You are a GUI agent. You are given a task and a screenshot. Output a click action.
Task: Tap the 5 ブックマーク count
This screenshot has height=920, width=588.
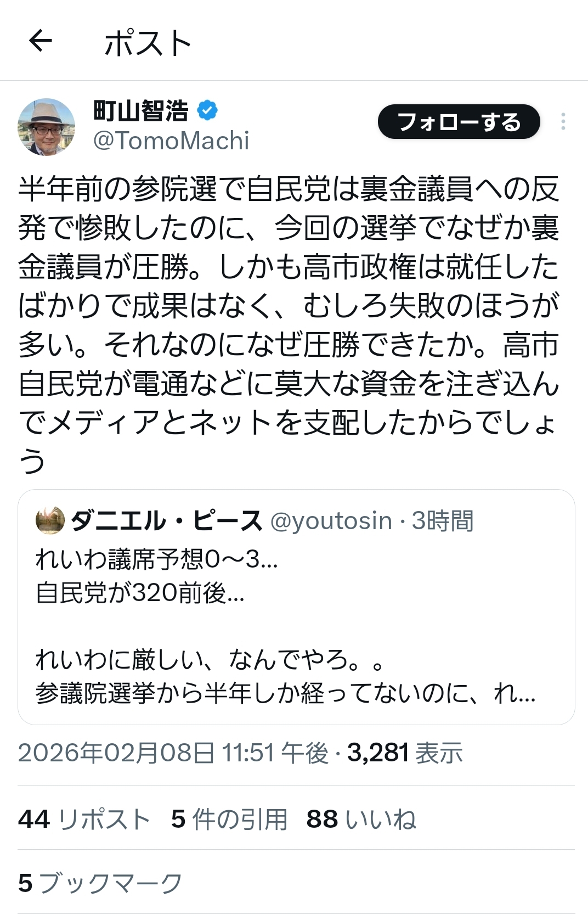(100, 883)
